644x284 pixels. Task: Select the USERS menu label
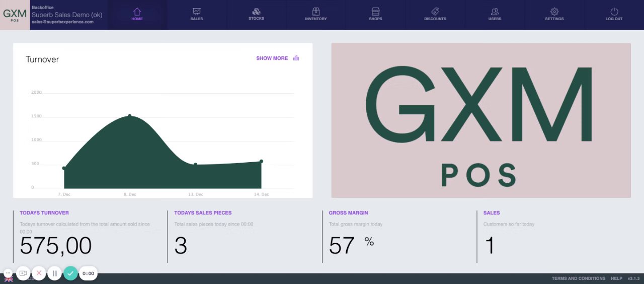coord(495,19)
